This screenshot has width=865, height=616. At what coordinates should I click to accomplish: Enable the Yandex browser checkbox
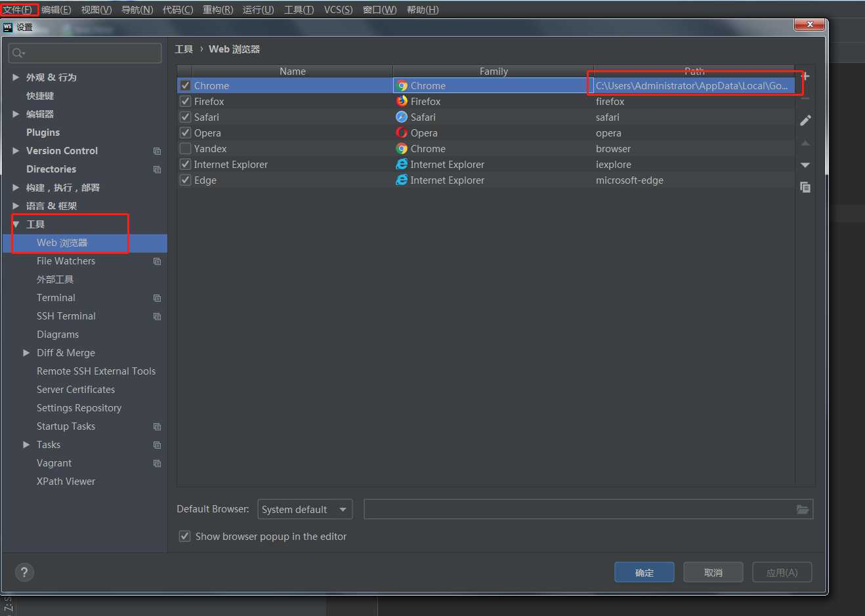tap(185, 148)
